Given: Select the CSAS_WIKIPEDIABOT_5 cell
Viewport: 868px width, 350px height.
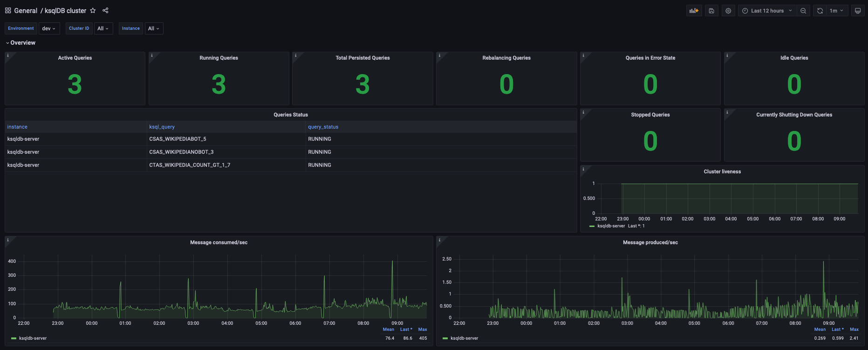Looking at the screenshot, I should [226, 139].
